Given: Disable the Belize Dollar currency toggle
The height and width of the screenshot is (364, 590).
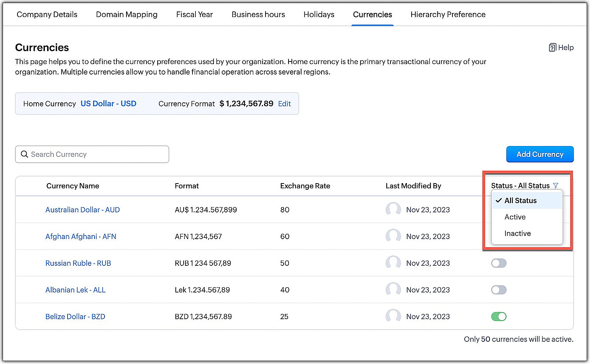Looking at the screenshot, I should coord(498,317).
